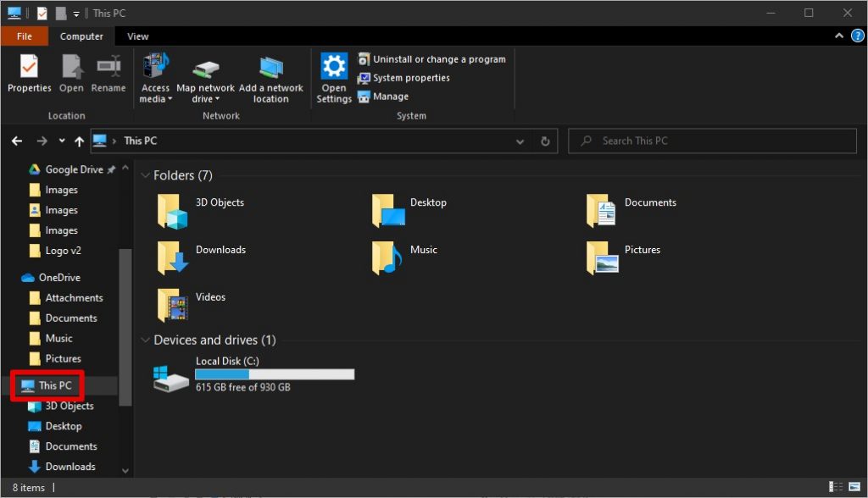Click System properties in the ribbon

(410, 77)
